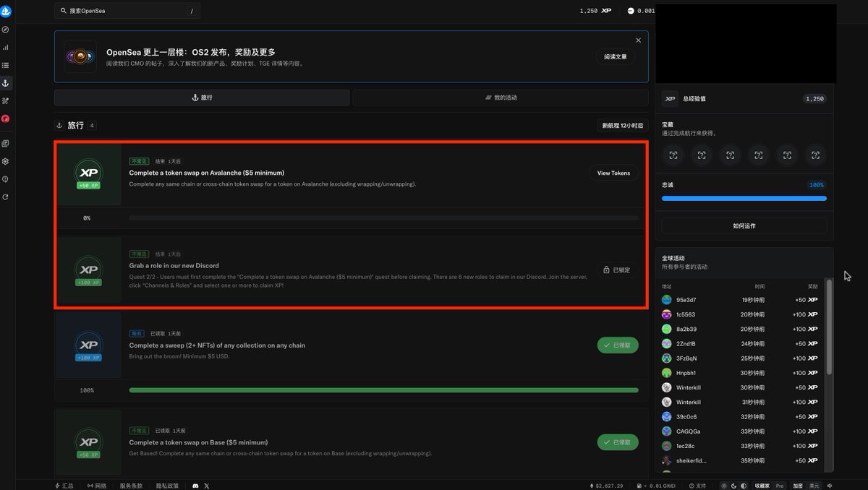Click the 新航程 12小时后 label
This screenshot has width=868, height=490.
click(x=622, y=126)
